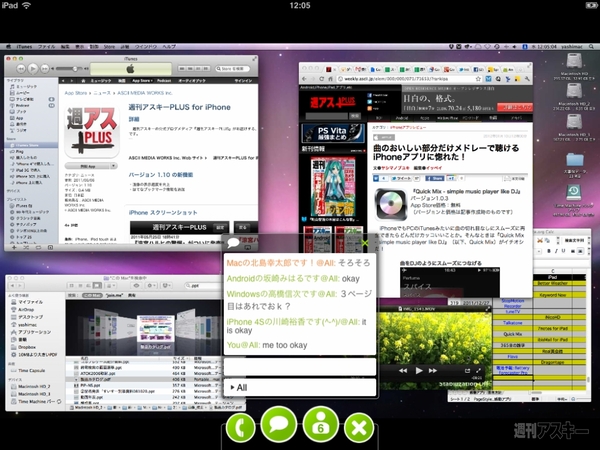This screenshot has height=450, width=600.
Task: Open the ファイル menu in menu bar
Action: click(46, 47)
